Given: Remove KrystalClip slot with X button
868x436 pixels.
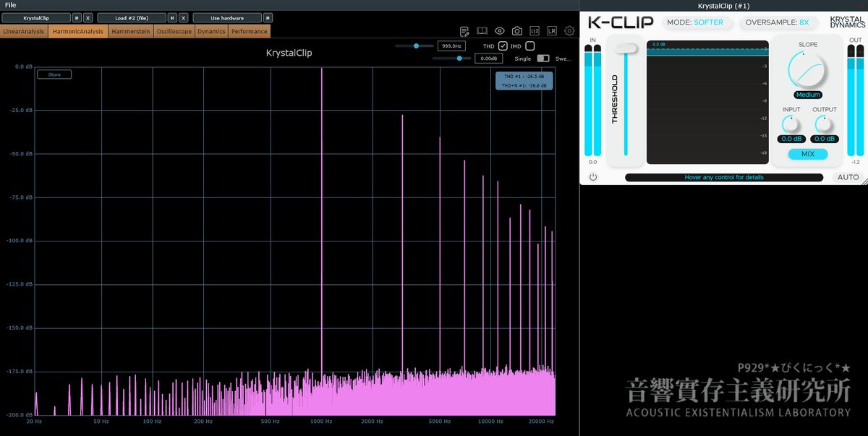Looking at the screenshot, I should click(88, 17).
